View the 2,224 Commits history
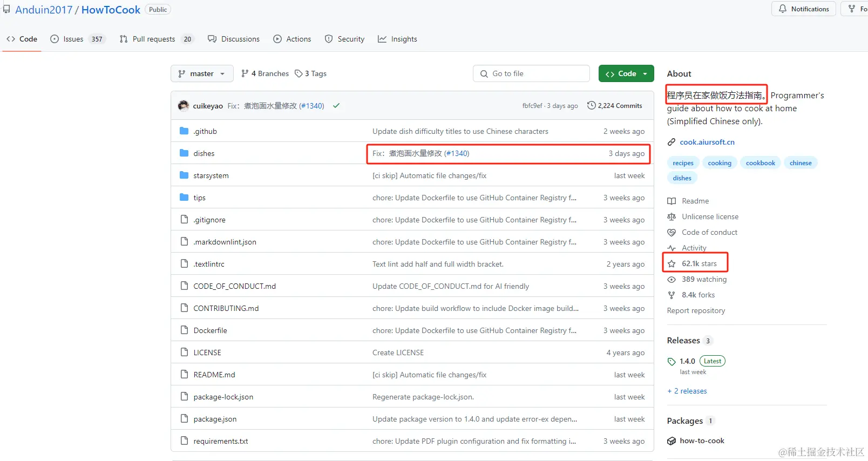The width and height of the screenshot is (868, 461). pyautogui.click(x=614, y=106)
